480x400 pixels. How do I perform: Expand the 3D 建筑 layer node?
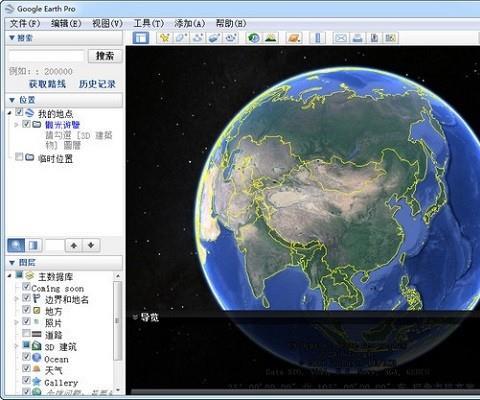[16, 346]
